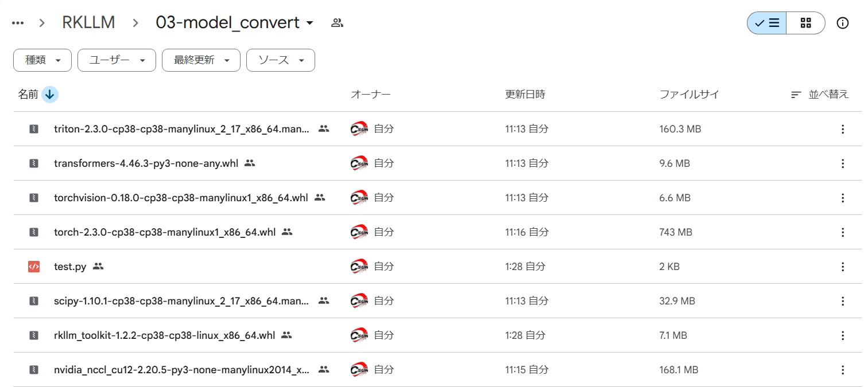Select the torch-2.3.0 file icon
The height and width of the screenshot is (387, 868).
34,232
